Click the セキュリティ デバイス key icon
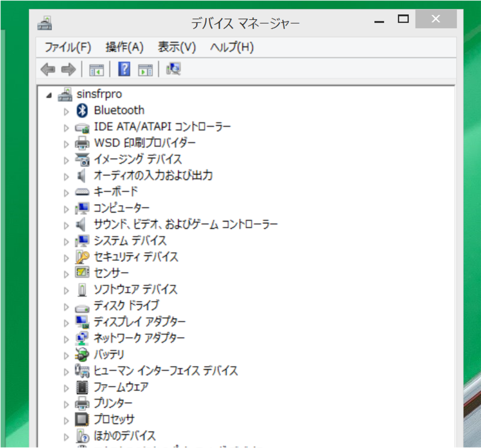This screenshot has height=448, width=481. (x=82, y=257)
